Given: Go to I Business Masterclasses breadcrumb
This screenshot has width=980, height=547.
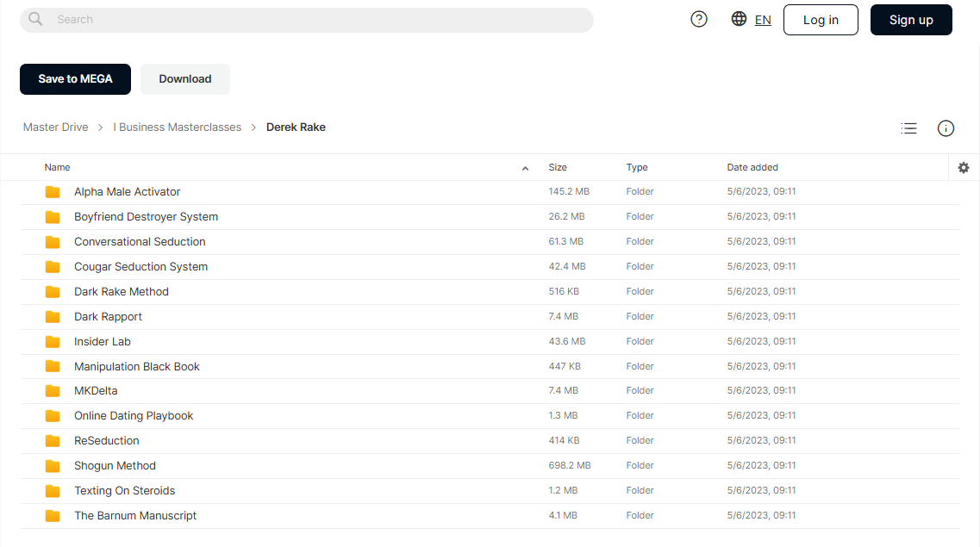Looking at the screenshot, I should [177, 127].
